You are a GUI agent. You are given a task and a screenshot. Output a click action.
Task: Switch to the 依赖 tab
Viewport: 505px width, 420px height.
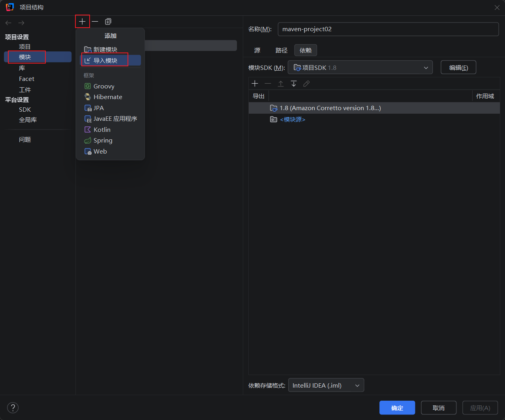tap(306, 51)
